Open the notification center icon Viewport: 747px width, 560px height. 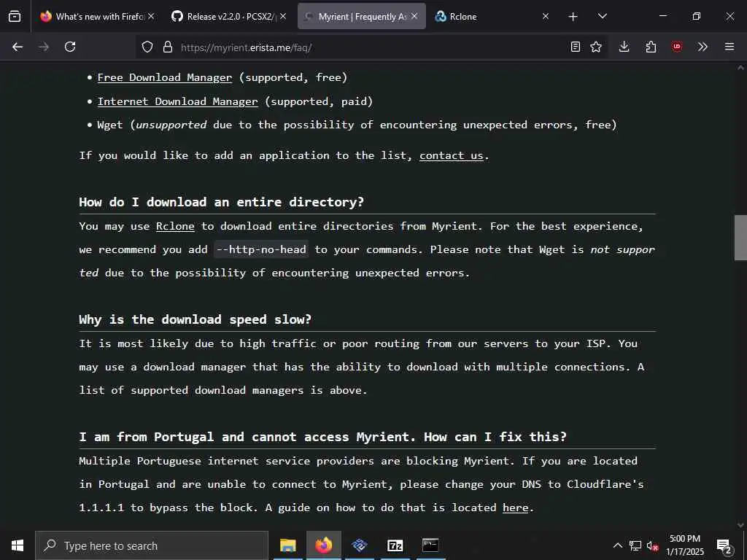tap(724, 546)
